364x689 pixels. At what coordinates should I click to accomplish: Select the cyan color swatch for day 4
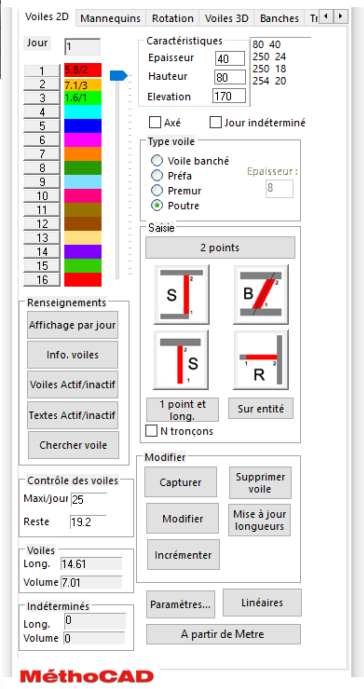coord(83,112)
